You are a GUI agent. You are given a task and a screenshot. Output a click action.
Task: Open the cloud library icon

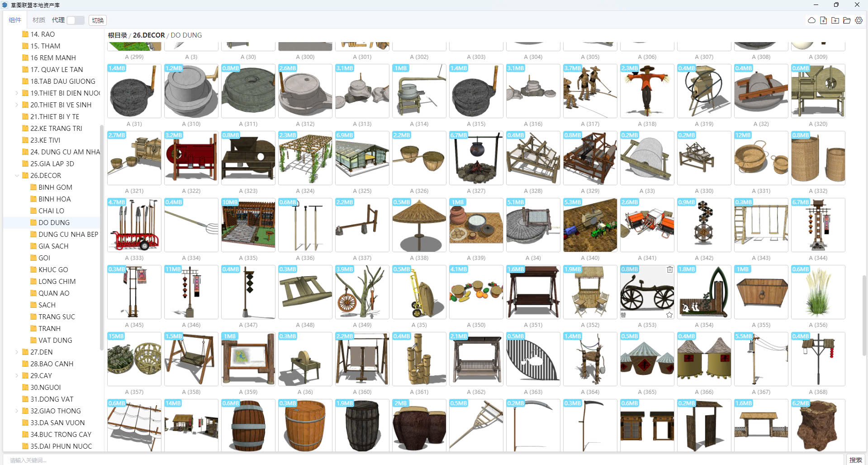coord(811,20)
